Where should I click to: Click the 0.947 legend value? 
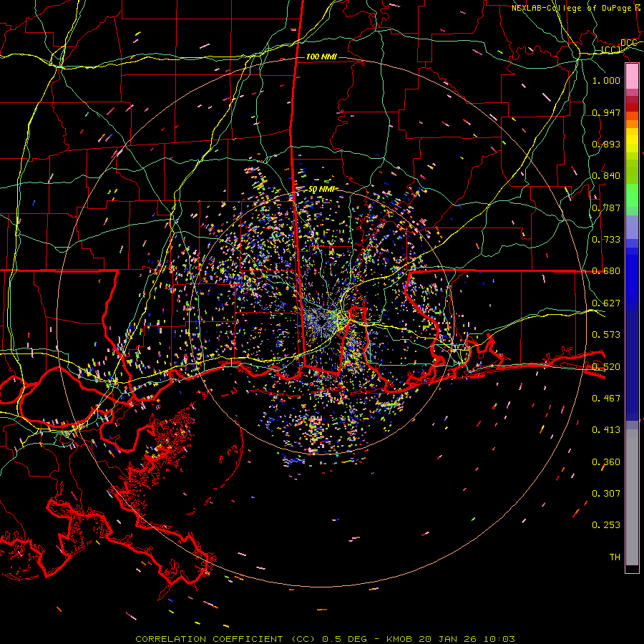606,112
